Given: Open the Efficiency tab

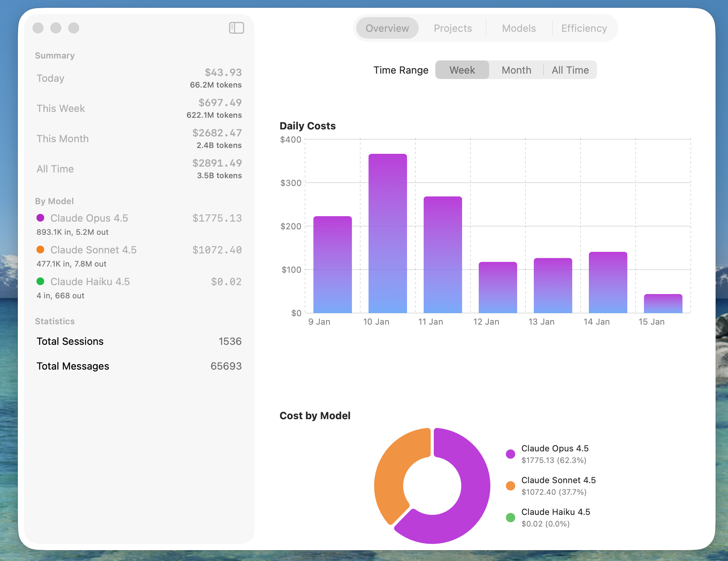Looking at the screenshot, I should [x=583, y=28].
